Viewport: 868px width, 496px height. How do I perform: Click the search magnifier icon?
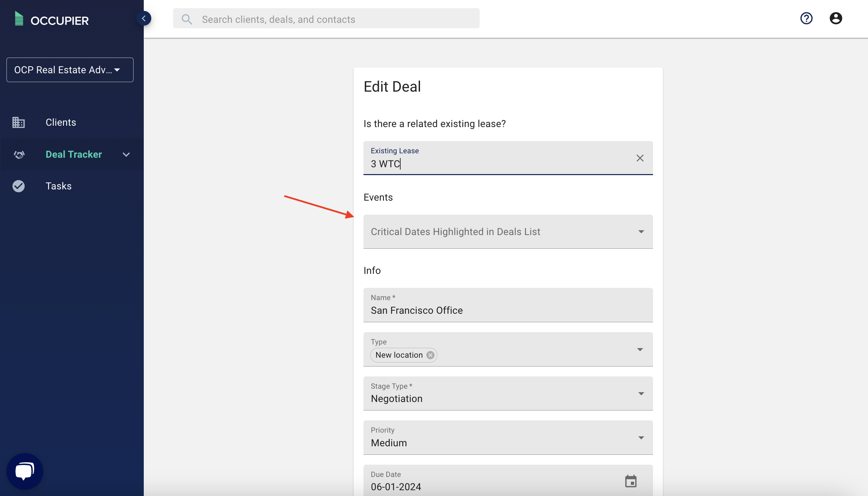[187, 19]
